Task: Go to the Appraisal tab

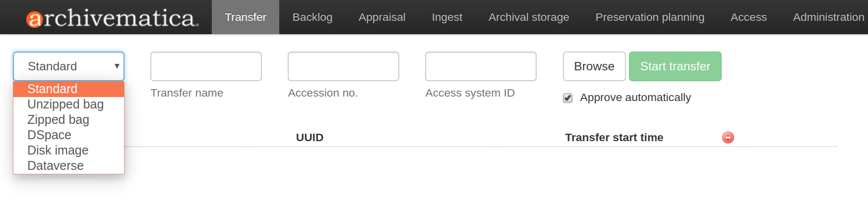Action: pyautogui.click(x=382, y=17)
